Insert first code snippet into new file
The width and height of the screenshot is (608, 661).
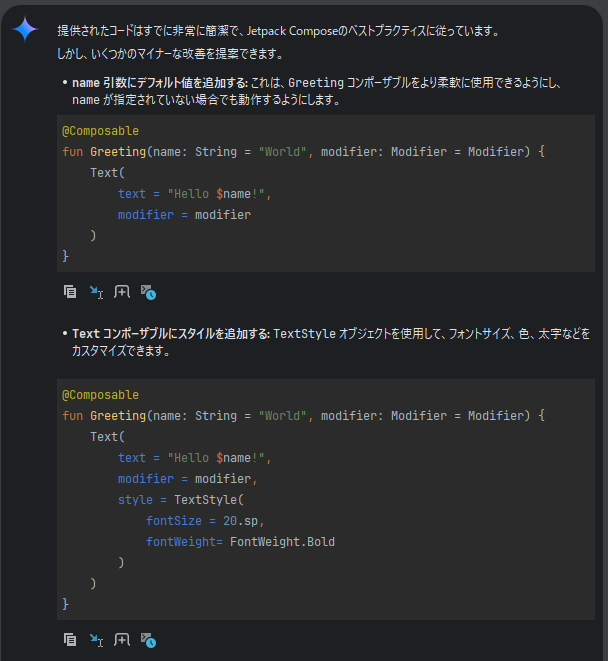click(122, 292)
